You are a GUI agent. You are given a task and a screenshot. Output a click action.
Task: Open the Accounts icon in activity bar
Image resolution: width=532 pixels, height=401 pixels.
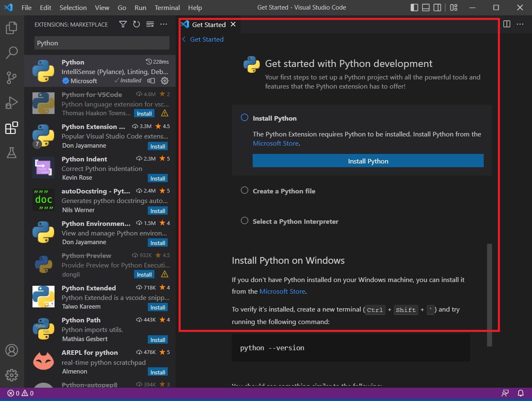pos(12,350)
